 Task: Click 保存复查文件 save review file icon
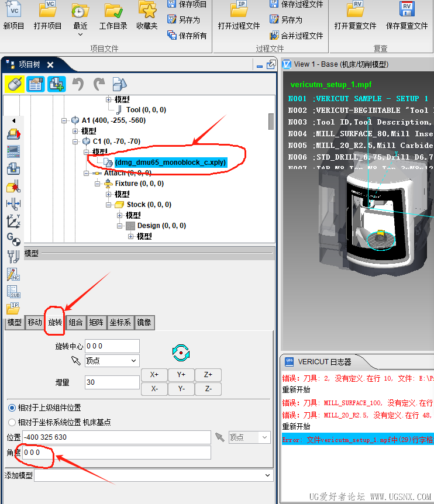tap(407, 9)
